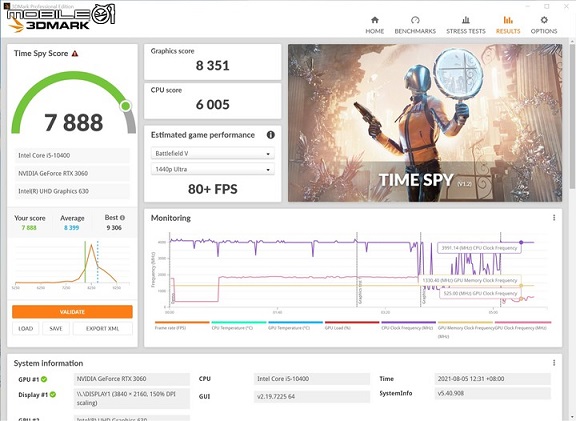Click the GUI version v2.19.7225 field

[x=312, y=396]
